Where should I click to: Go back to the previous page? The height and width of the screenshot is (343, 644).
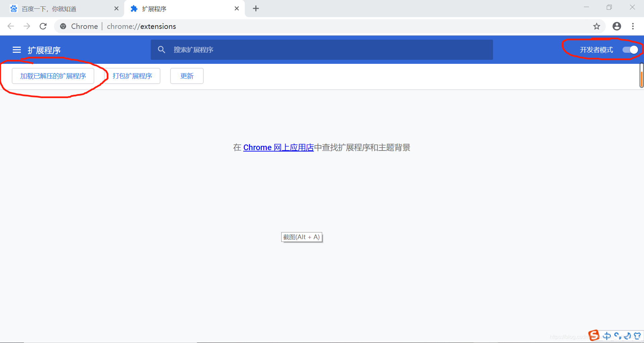11,26
